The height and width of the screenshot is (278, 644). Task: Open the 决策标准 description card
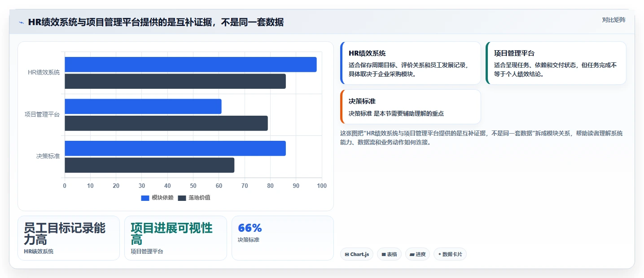point(410,107)
